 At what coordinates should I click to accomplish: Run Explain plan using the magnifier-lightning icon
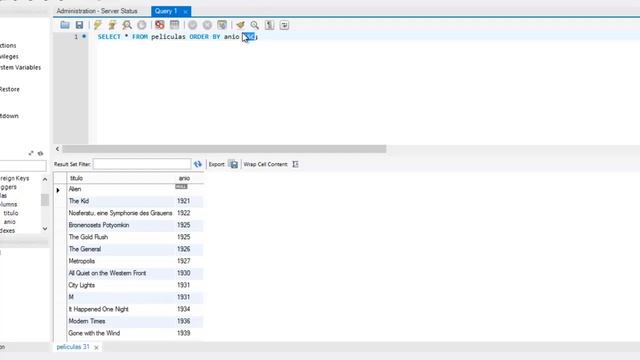[x=127, y=25]
